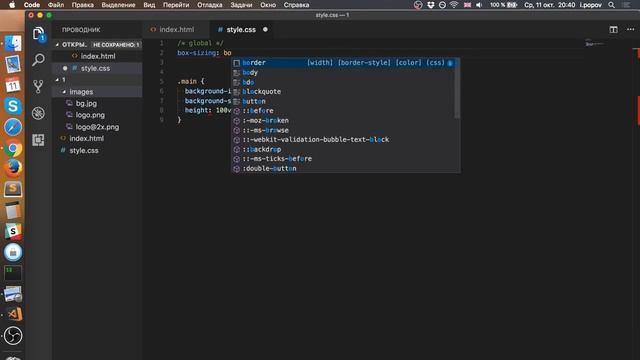This screenshot has width=640, height=360.
Task: Open the Вид menu
Action: tap(149, 5)
